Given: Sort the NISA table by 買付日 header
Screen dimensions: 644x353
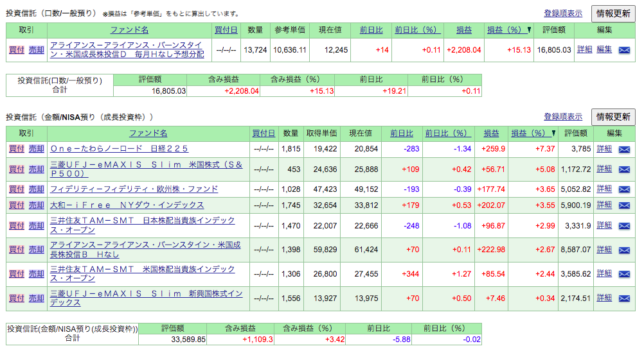Looking at the screenshot, I should [264, 133].
